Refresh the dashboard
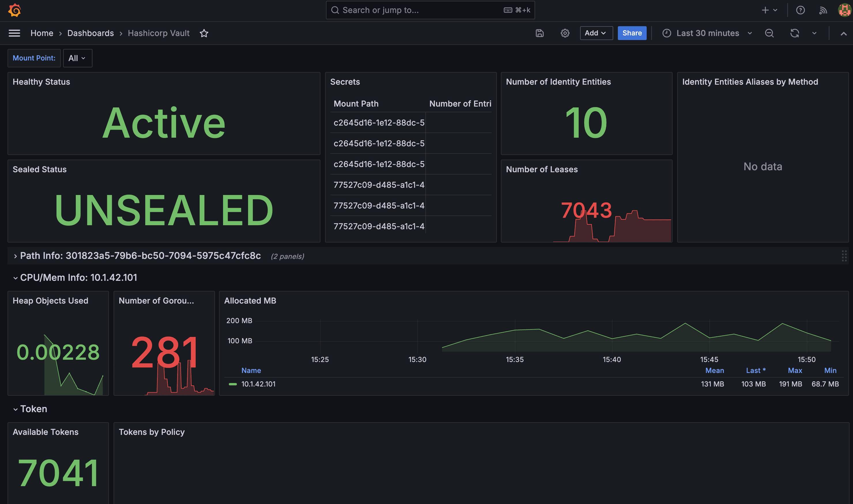Viewport: 853px width, 504px height. coord(795,33)
